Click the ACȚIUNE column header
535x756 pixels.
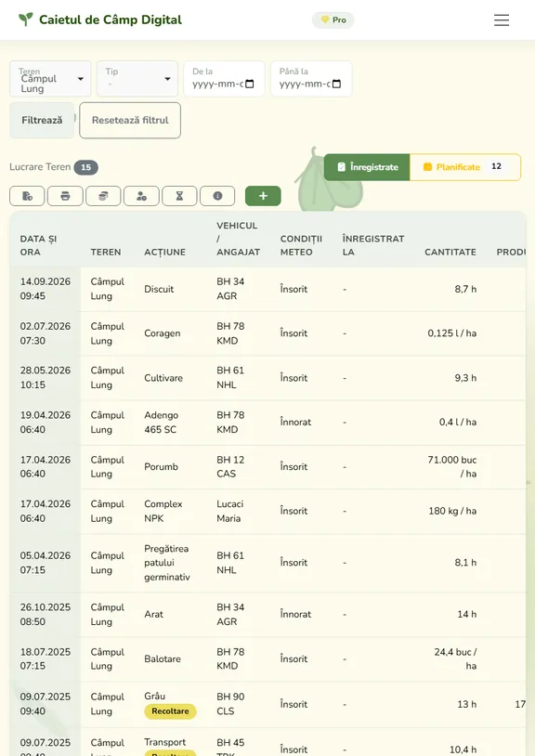coord(164,253)
